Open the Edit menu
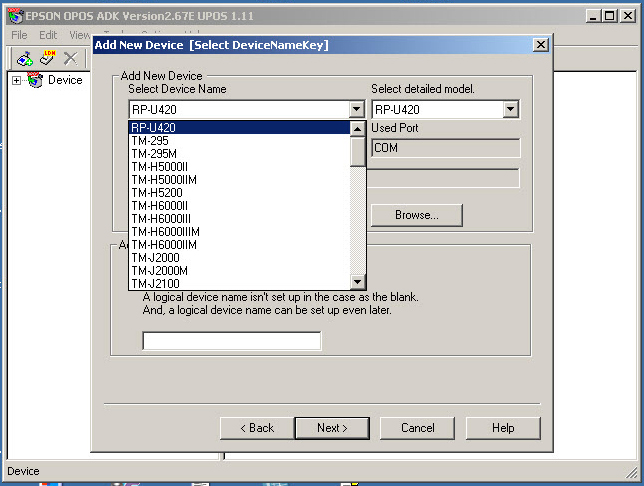The image size is (644, 486). 48,35
